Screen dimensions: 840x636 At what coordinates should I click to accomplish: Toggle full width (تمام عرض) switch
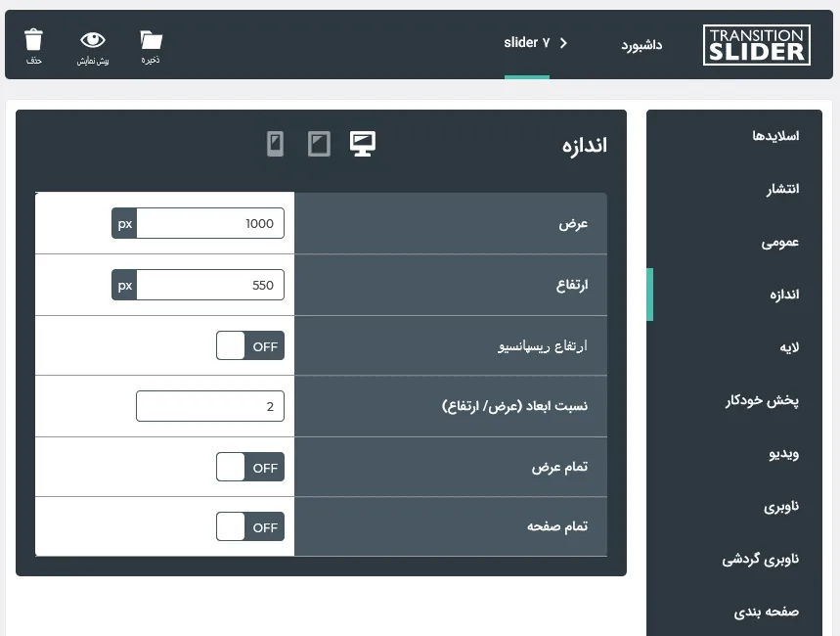point(250,467)
